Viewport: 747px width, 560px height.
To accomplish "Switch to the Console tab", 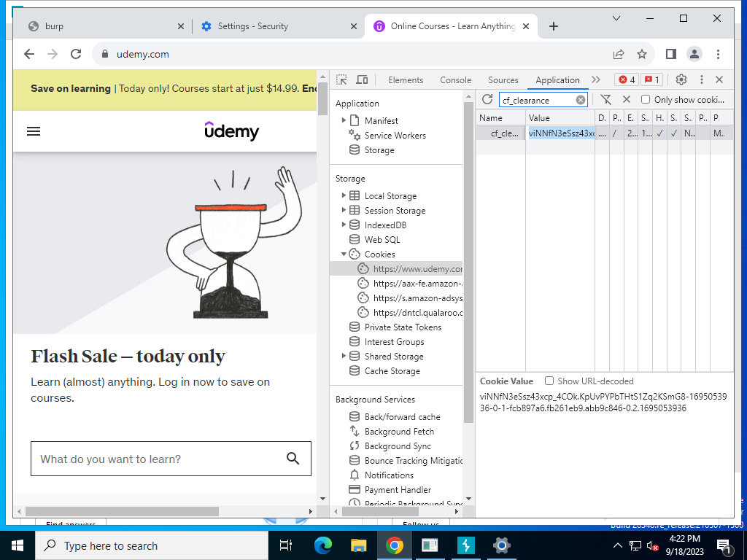I will (455, 80).
